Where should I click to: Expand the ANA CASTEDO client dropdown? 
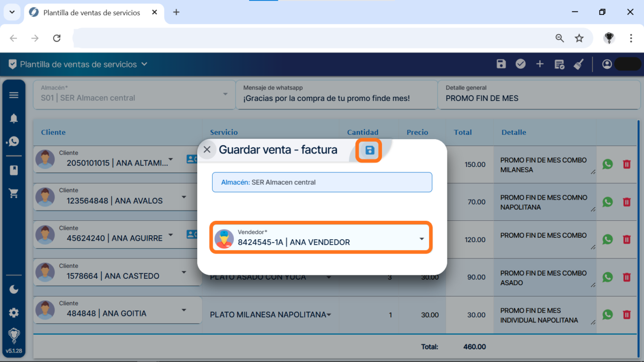point(184,272)
